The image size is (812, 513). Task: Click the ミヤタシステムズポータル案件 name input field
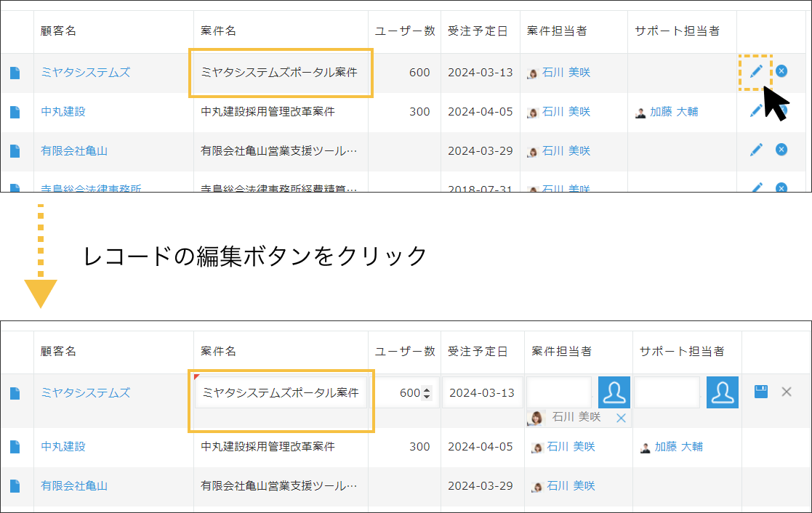click(280, 391)
